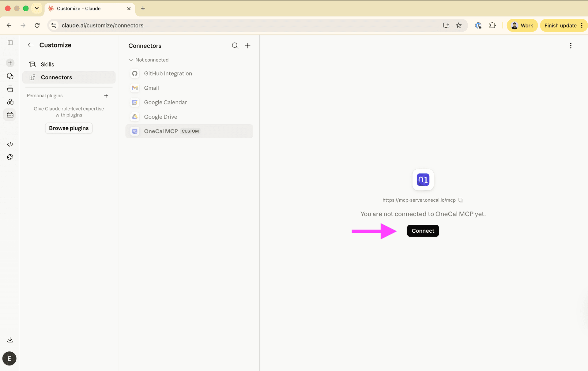Click the mcp-server.onecal.io URL text
The height and width of the screenshot is (371, 588).
[x=419, y=200]
